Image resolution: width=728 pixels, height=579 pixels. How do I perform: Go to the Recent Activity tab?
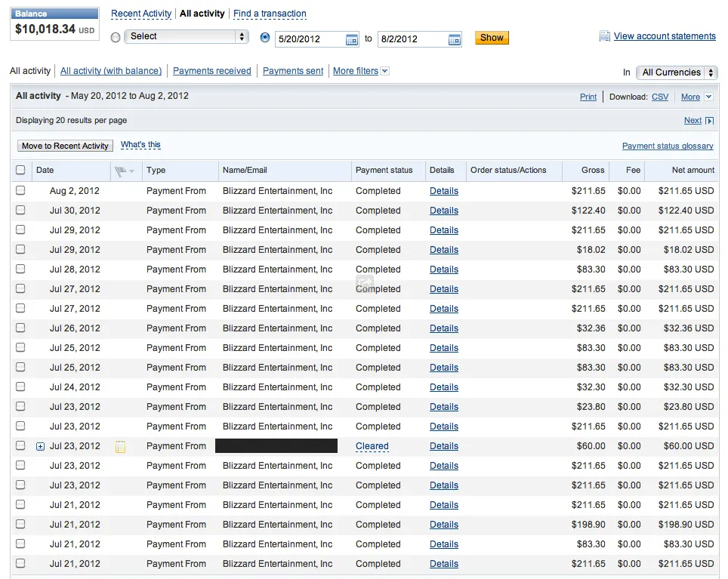pyautogui.click(x=141, y=14)
